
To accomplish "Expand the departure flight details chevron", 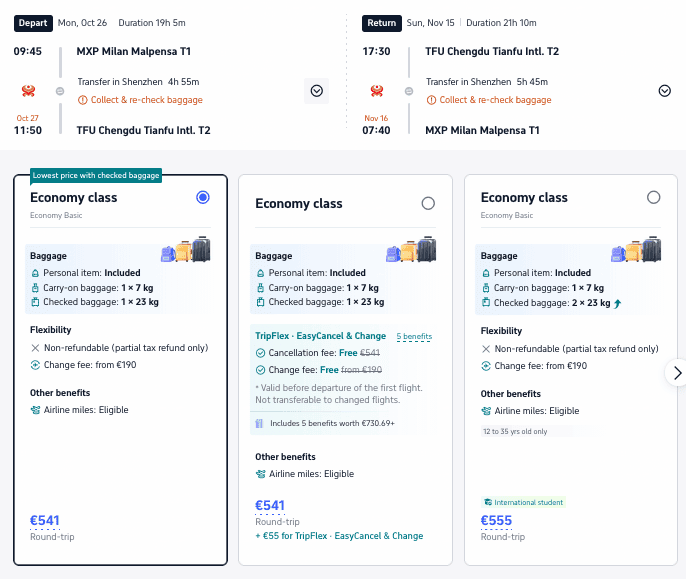I will tap(316, 91).
